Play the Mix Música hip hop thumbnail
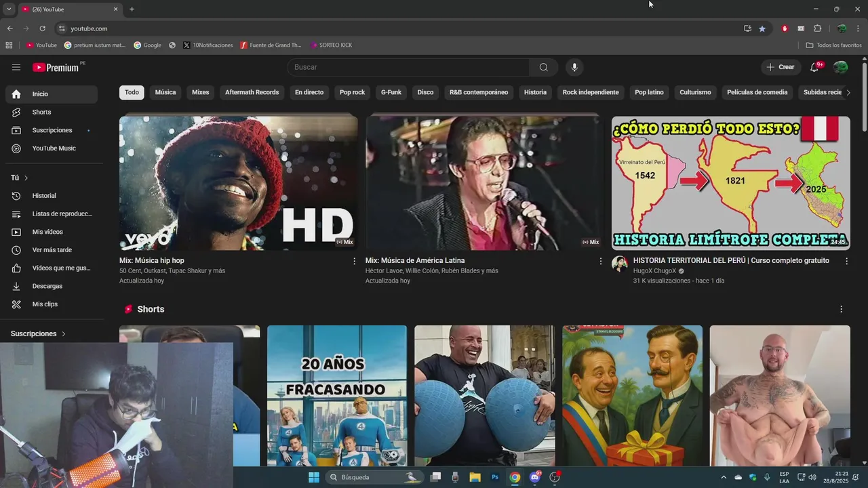 pos(239,183)
